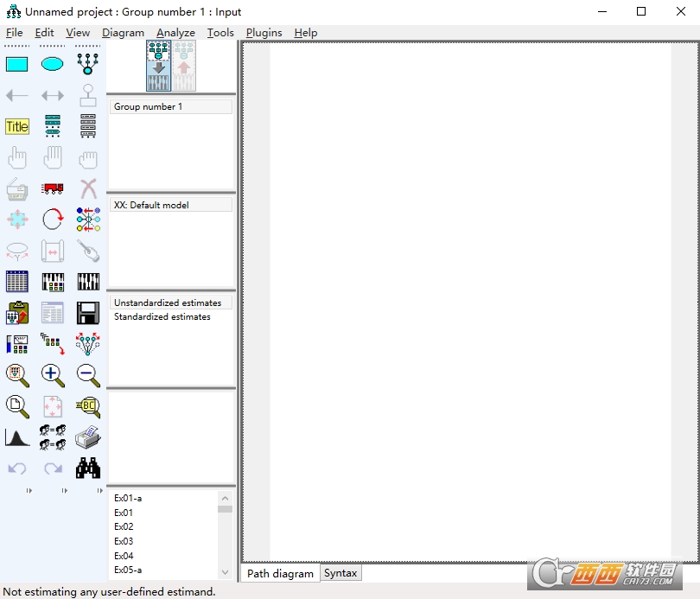This screenshot has width=700, height=599.
Task: Select the drag properties between objects tool
Action: pos(52,344)
